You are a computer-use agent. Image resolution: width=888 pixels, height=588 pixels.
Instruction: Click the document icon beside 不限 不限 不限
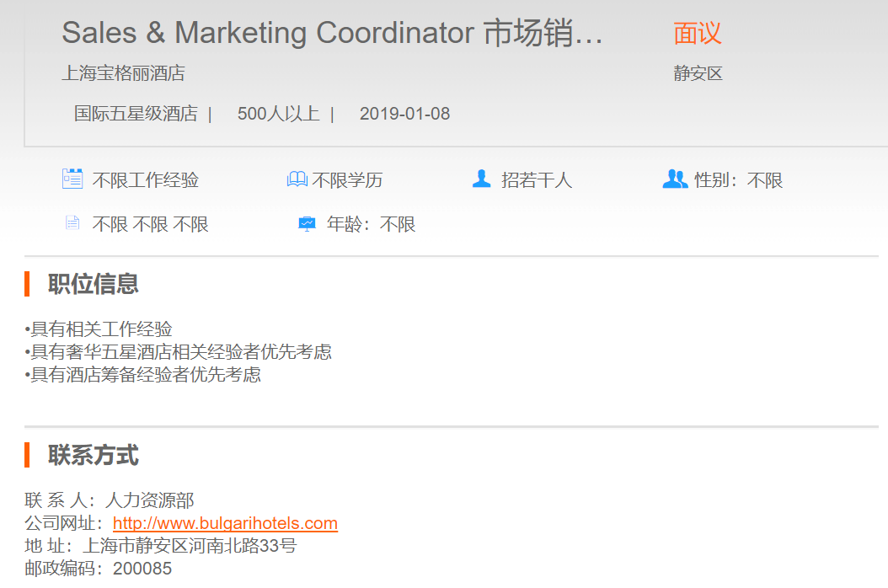click(72, 223)
